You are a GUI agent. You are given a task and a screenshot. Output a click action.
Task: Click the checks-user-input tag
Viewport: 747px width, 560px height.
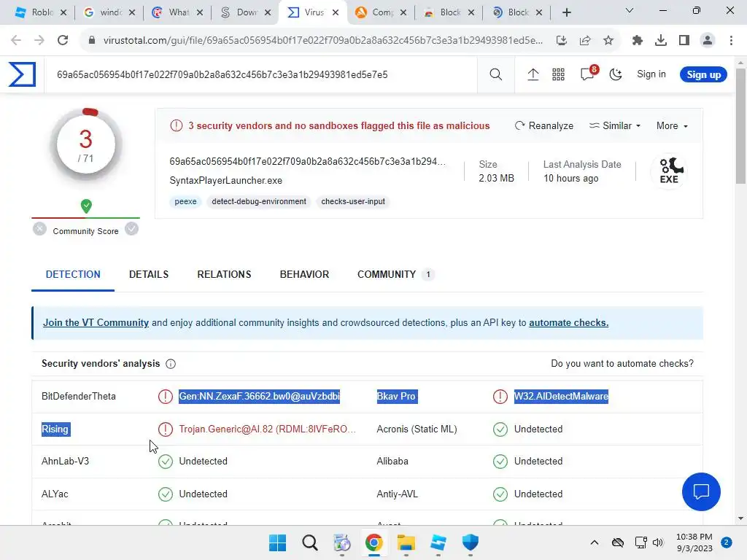click(353, 201)
